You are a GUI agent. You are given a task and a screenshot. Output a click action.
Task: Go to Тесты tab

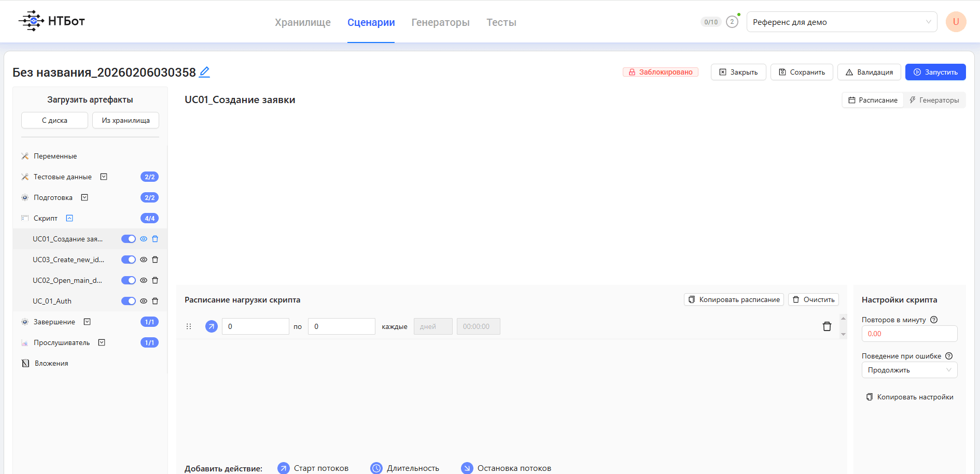pos(501,22)
